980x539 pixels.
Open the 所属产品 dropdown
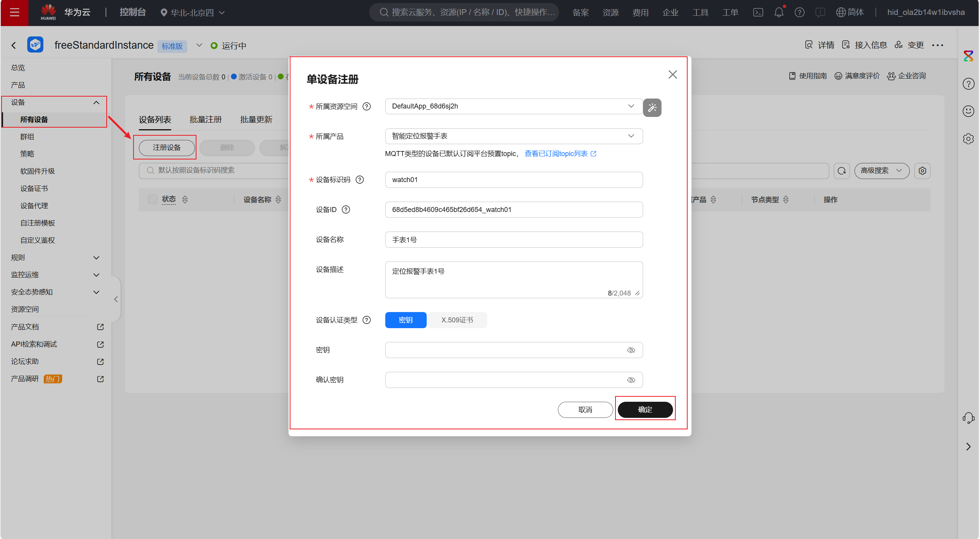click(x=513, y=136)
